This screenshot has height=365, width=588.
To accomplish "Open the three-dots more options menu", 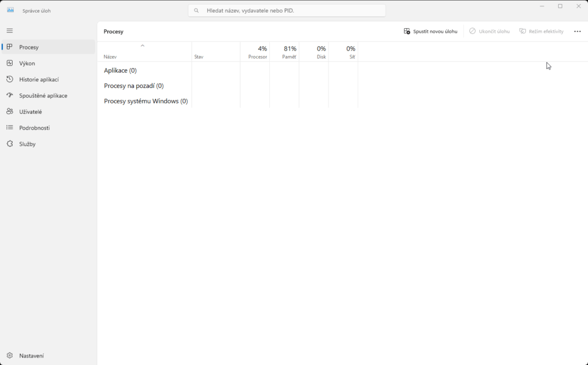I will (577, 32).
